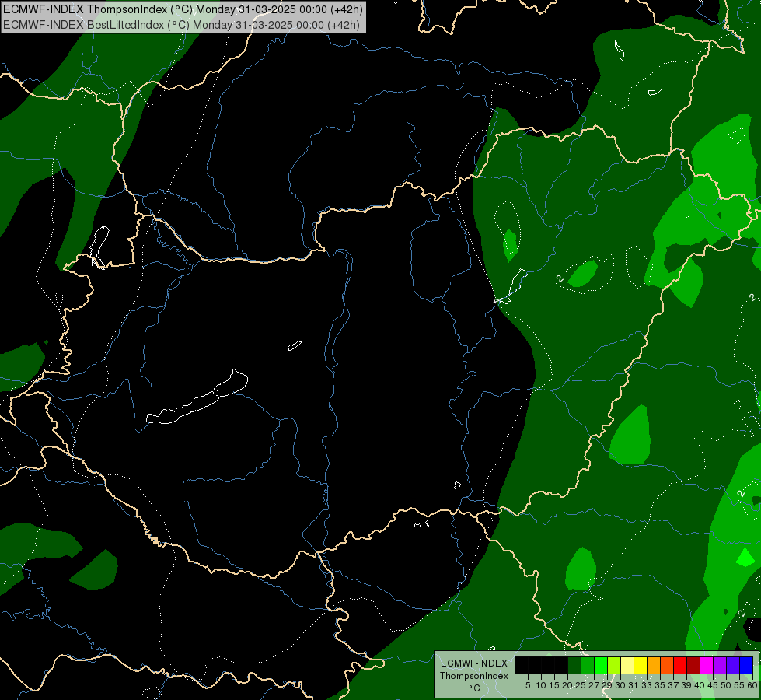Click the magenta 40-45 legend swatch
Viewport: 761px width, 700px height.
707,665
